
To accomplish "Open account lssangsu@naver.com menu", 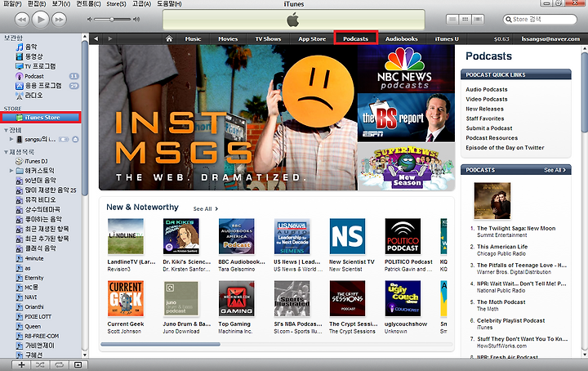I will 550,38.
